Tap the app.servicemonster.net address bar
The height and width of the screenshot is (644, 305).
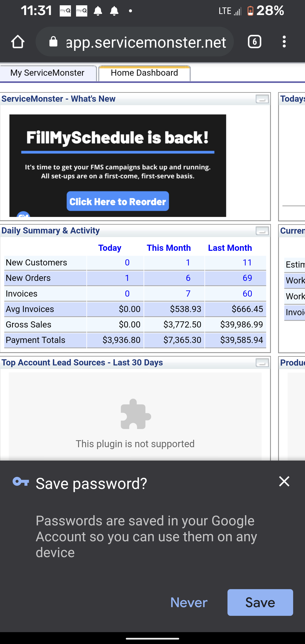(x=146, y=42)
